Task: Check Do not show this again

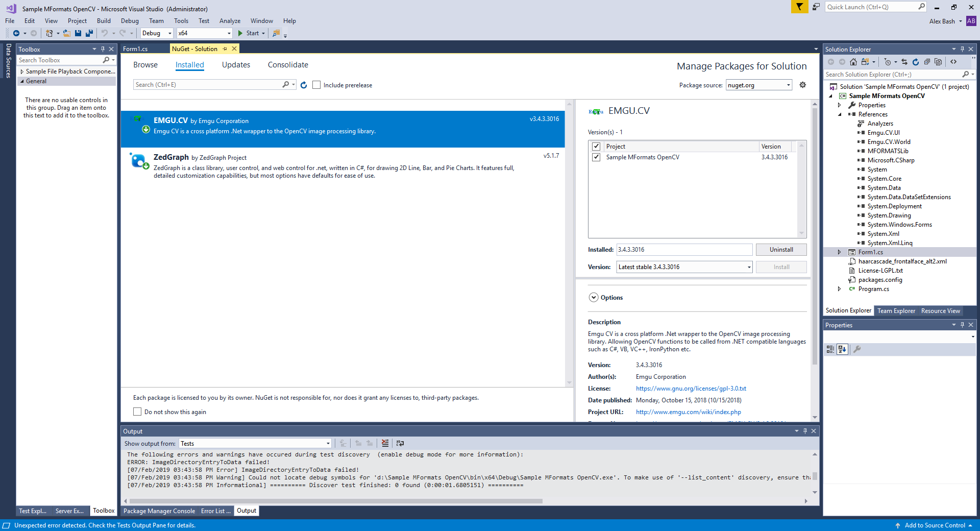Action: 137,412
